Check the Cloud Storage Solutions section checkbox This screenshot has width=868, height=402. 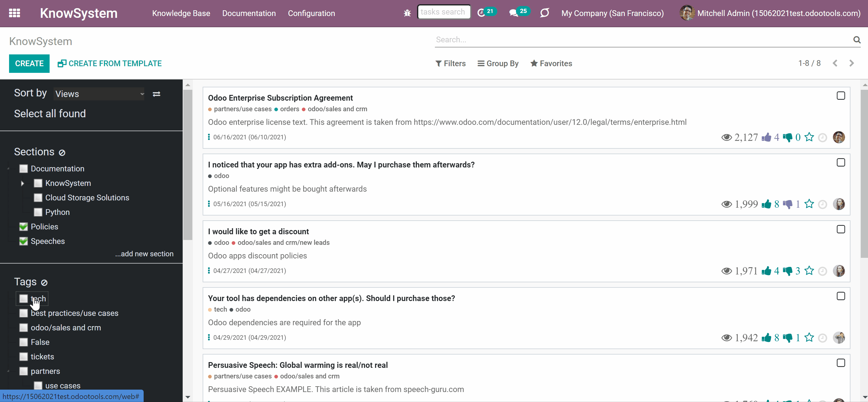point(38,198)
